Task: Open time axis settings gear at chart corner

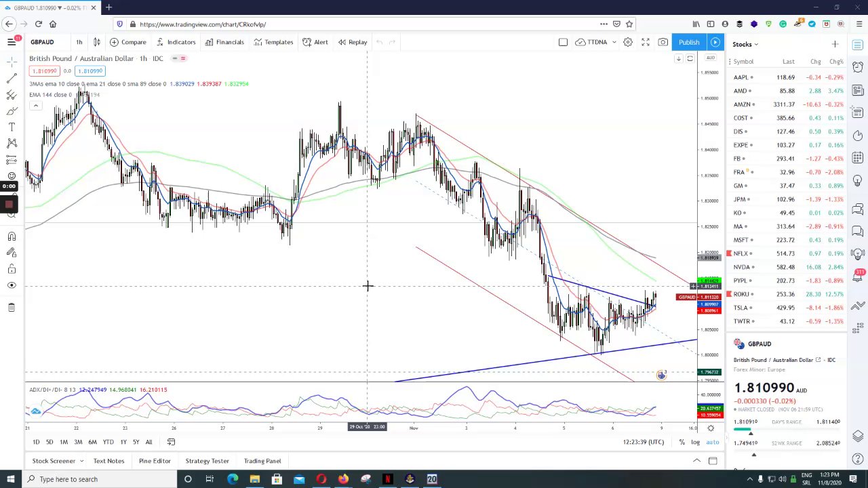Action: 711,428
